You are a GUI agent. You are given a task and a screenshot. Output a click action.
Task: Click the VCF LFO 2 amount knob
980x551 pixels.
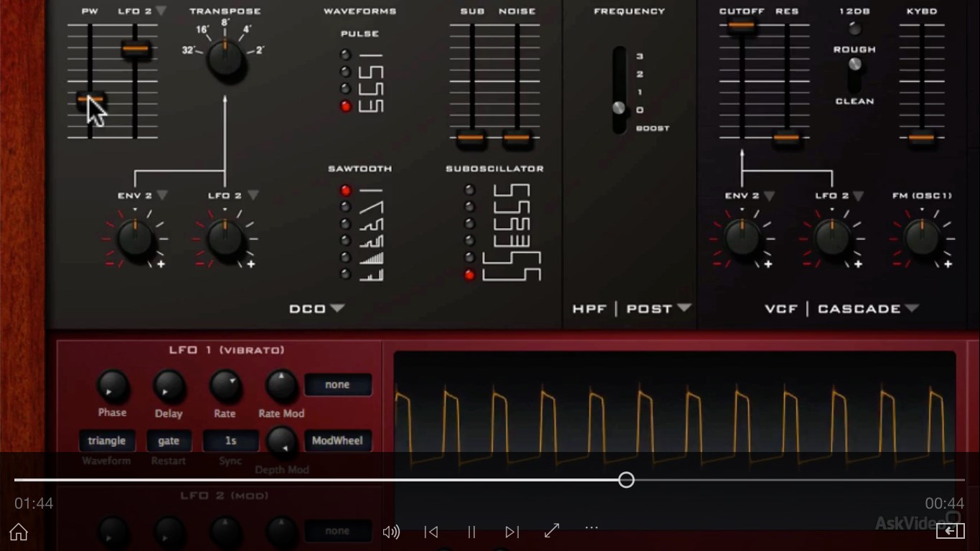point(832,238)
